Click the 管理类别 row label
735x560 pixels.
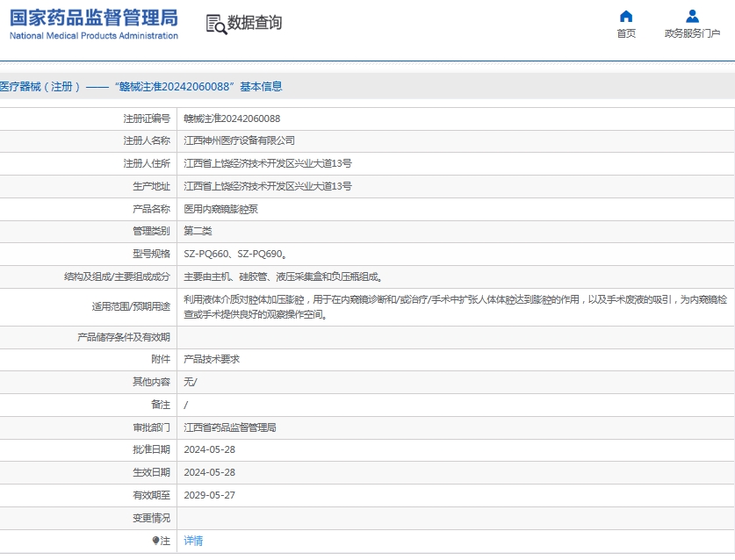(151, 231)
